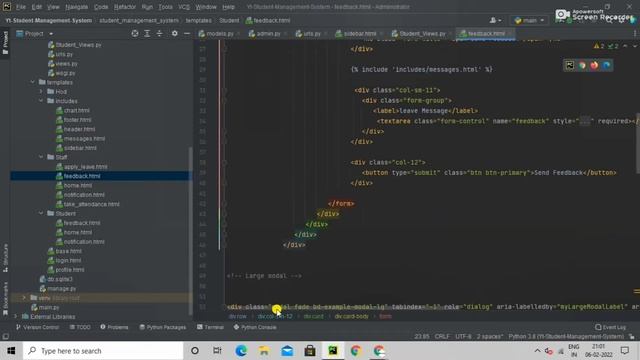
Task: Open the Windows Start menu
Action: [x=11, y=351]
